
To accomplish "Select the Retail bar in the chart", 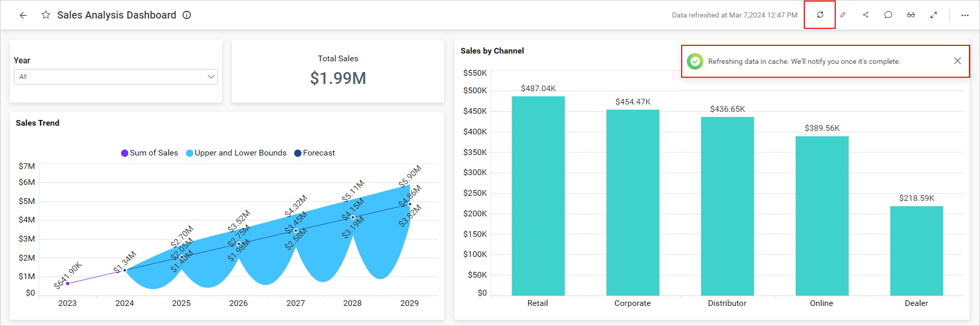I will 538,196.
